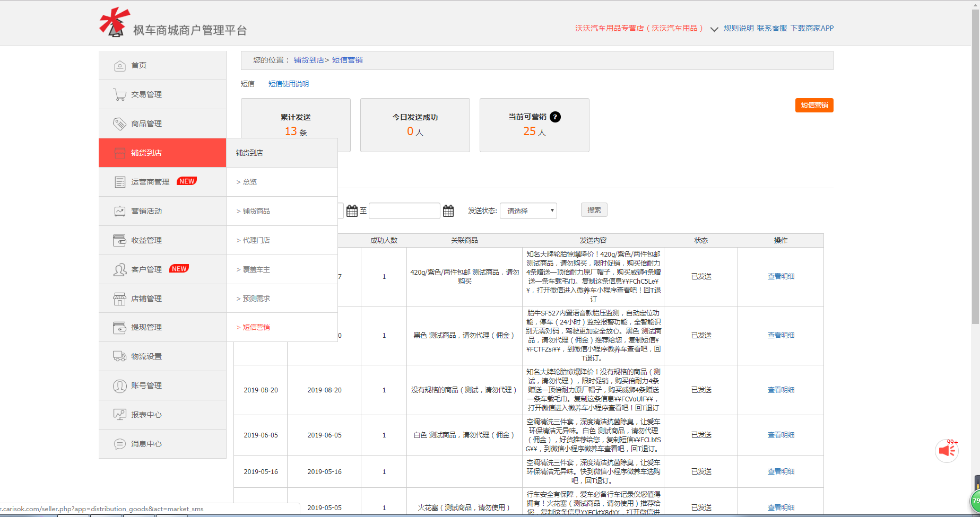Click the end date input field after 至

pyautogui.click(x=404, y=211)
